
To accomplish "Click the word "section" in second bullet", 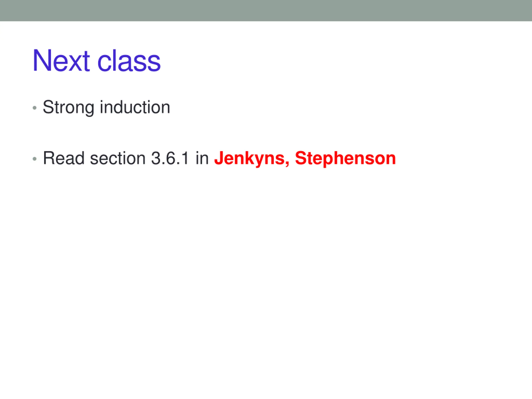I will (118, 158).
